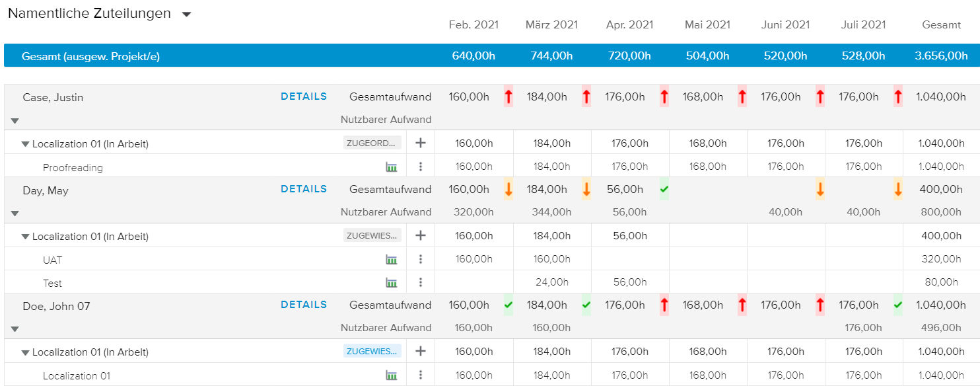Screen dimensions: 980x386
Task: Click red overload arrow for Case, Justin Feb. 2021
Action: [508, 96]
